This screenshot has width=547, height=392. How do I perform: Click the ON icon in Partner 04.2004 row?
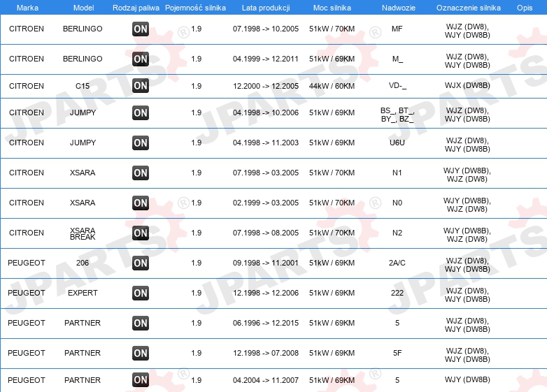coord(141,380)
